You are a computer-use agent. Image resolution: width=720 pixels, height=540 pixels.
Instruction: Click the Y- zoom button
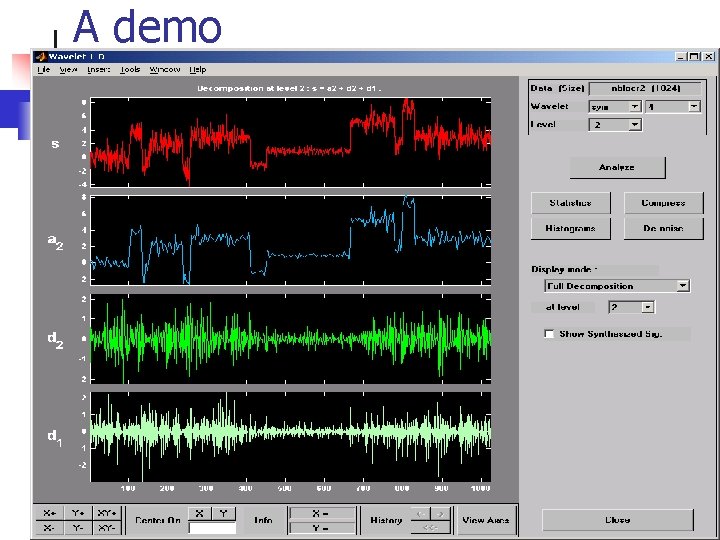(78, 528)
